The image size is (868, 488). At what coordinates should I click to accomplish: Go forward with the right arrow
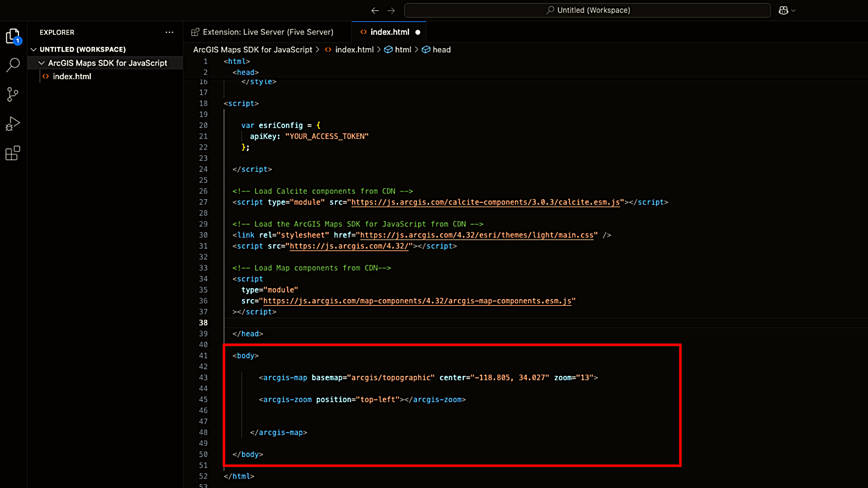[391, 10]
